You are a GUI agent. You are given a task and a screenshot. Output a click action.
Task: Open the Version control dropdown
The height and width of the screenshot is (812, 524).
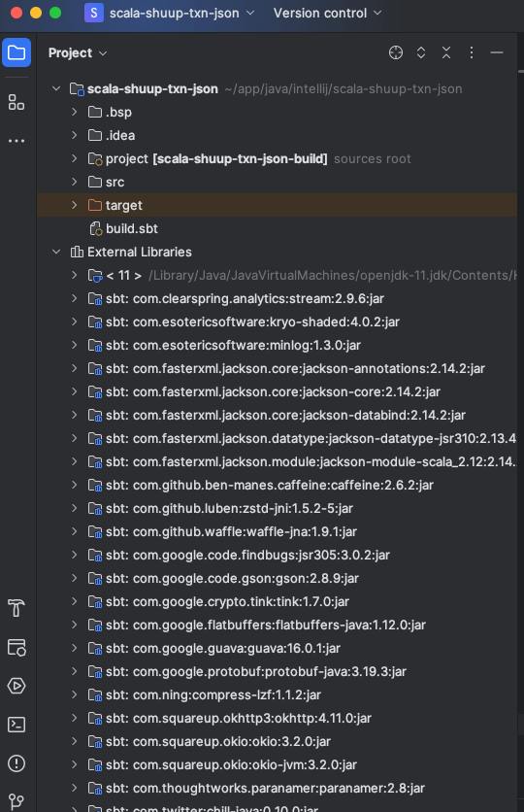(x=327, y=13)
